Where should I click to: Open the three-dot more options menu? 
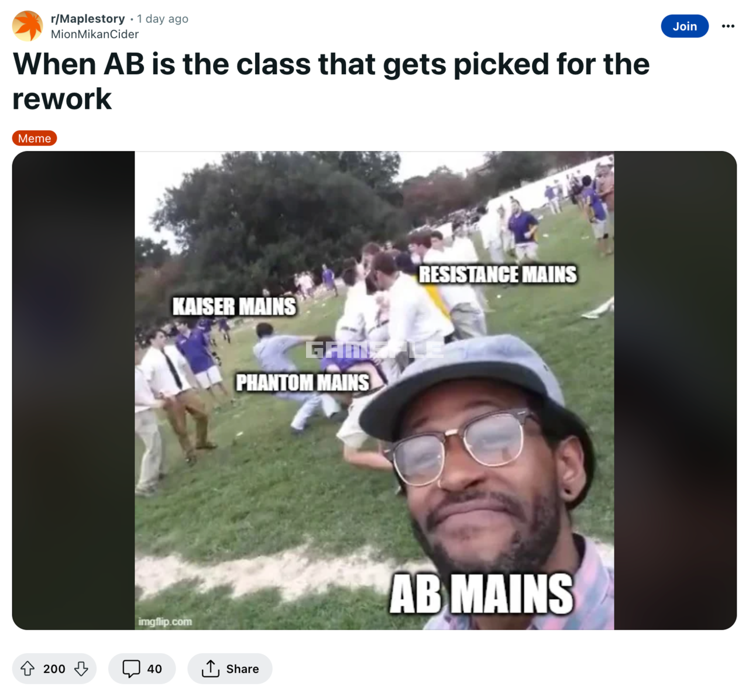[x=728, y=26]
